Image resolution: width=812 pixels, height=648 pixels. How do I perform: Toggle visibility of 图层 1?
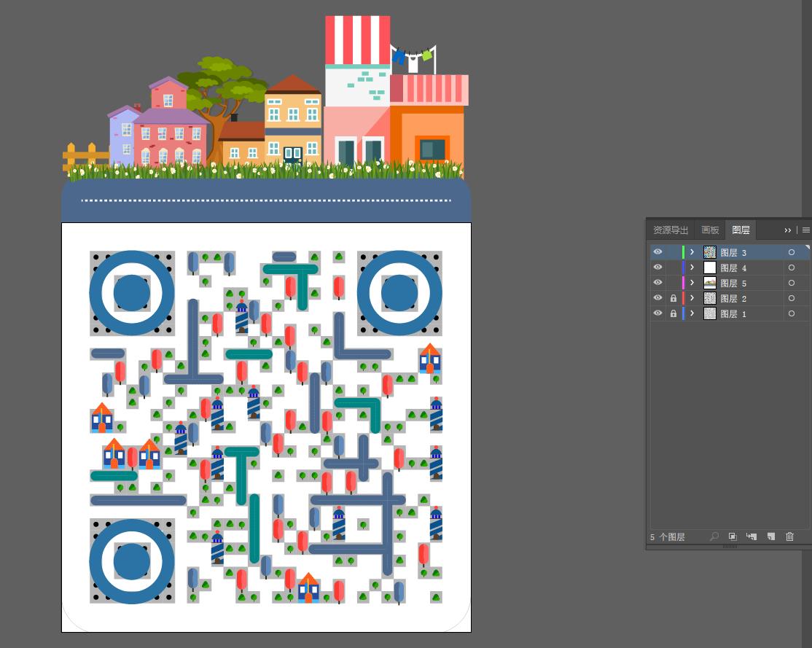(657, 313)
